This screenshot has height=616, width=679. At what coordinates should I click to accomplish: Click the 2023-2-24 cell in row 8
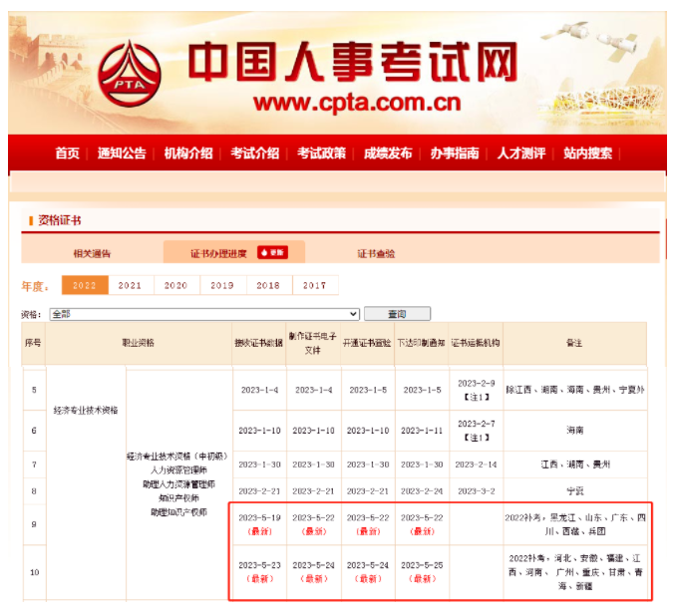[x=422, y=490]
